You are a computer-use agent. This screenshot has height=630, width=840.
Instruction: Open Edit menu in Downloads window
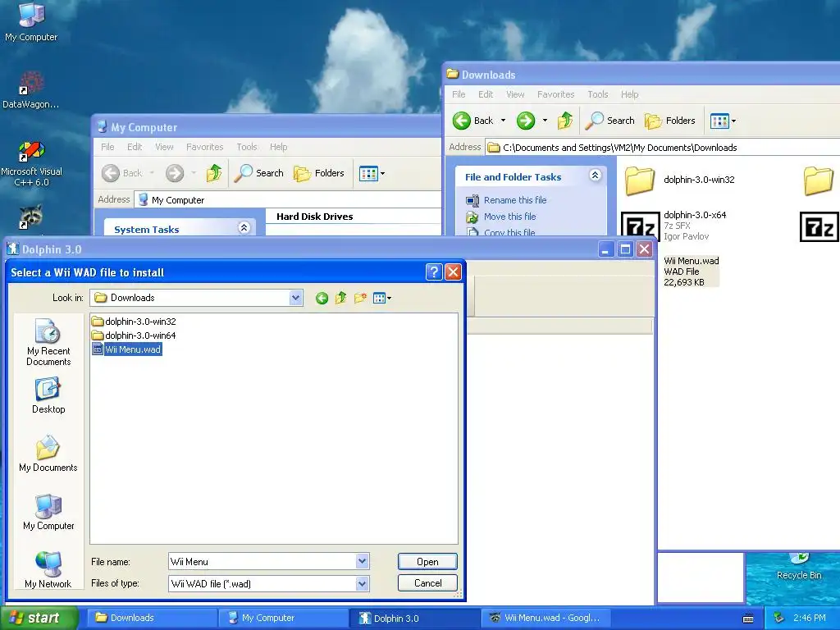click(486, 94)
